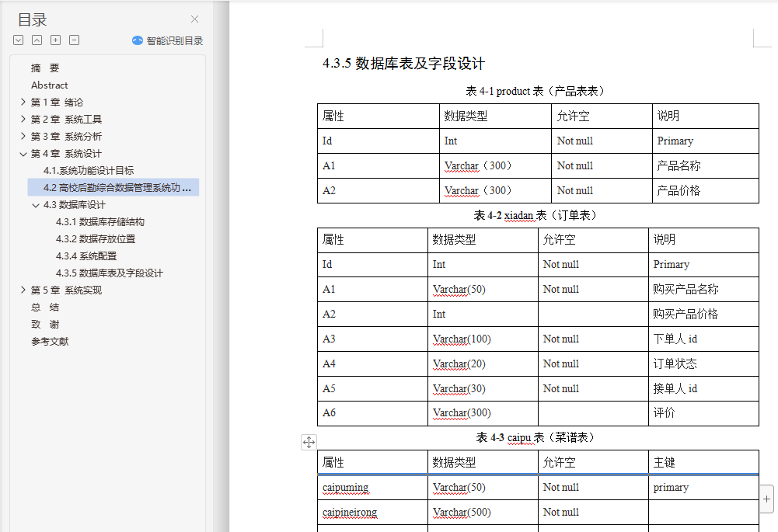Click 产品名称 cell in product table
The height and width of the screenshot is (532, 778).
click(705, 165)
